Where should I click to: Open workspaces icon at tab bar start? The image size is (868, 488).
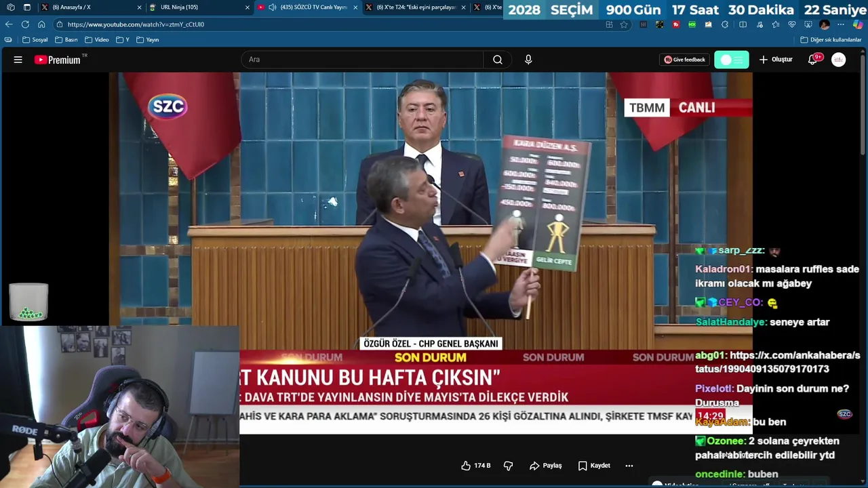[10, 7]
